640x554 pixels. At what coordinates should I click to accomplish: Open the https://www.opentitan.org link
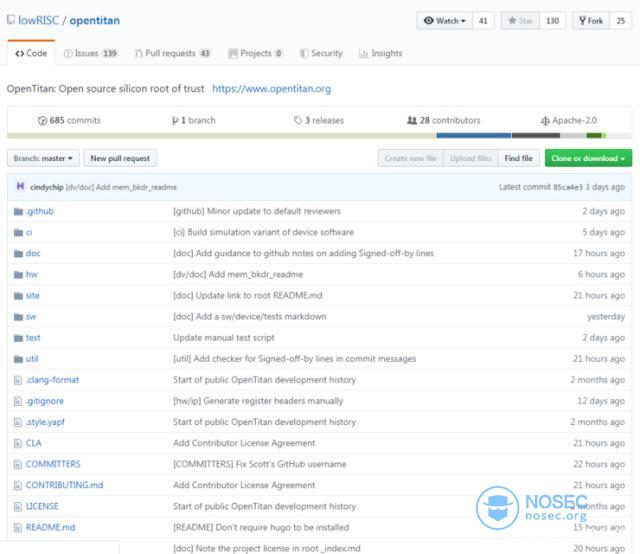pos(271,89)
